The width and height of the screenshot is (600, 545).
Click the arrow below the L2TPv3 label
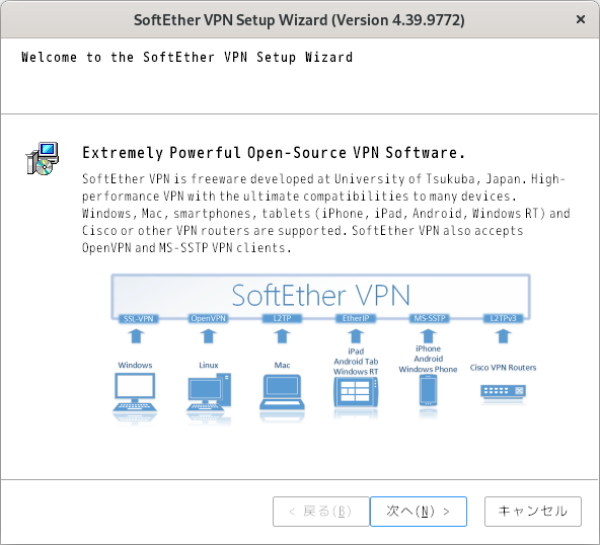pyautogui.click(x=503, y=336)
